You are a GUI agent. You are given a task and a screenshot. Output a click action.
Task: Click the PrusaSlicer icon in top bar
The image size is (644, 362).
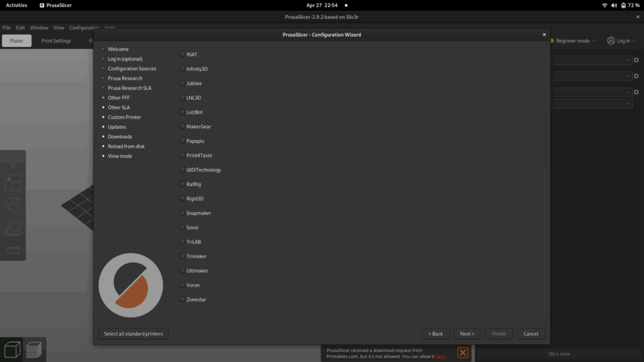(42, 5)
